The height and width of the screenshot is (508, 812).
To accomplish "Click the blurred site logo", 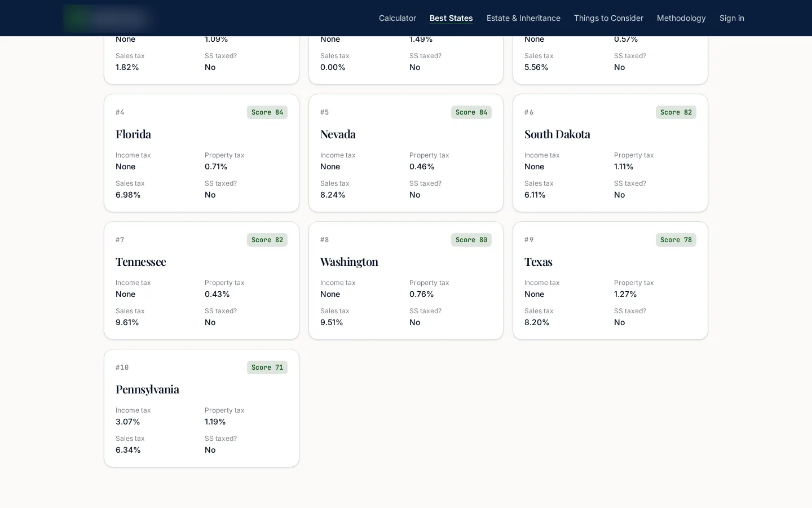I will [107, 18].
